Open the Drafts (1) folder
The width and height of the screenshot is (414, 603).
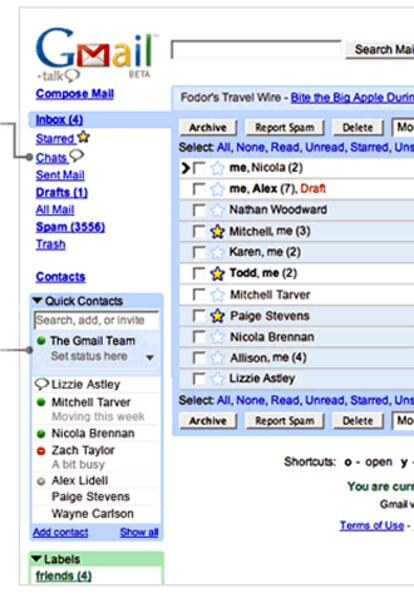click(62, 193)
